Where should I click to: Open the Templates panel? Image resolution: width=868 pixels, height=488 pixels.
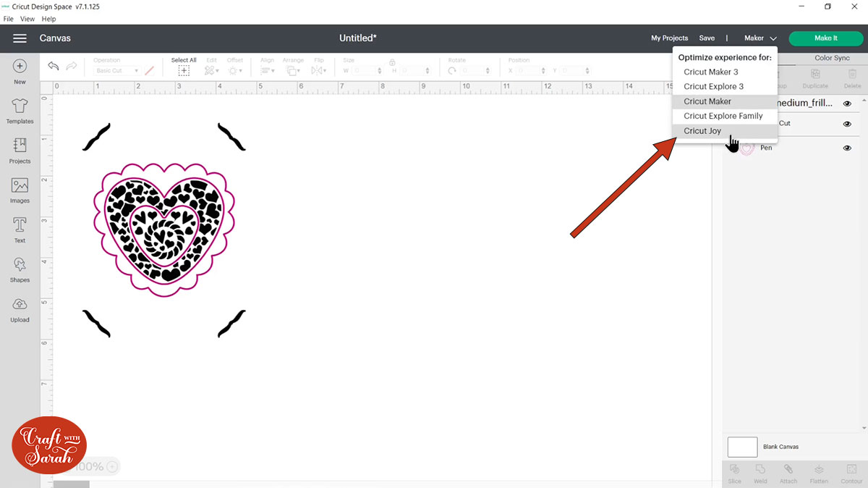tap(20, 111)
